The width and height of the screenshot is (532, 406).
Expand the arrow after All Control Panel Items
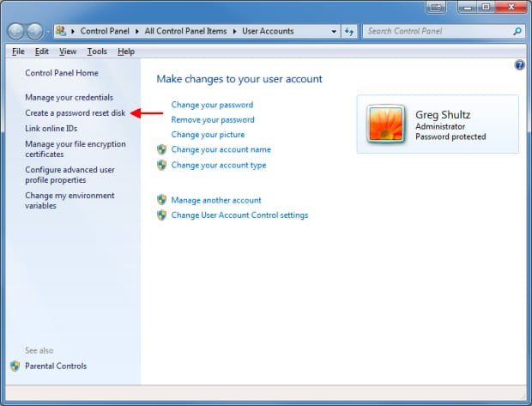pyautogui.click(x=234, y=31)
